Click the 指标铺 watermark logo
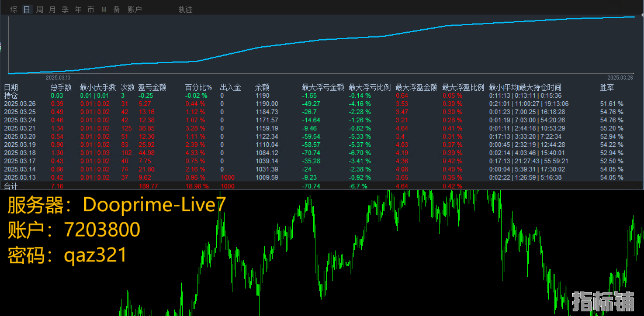Screen dimensions: 644x316 [x=603, y=301]
